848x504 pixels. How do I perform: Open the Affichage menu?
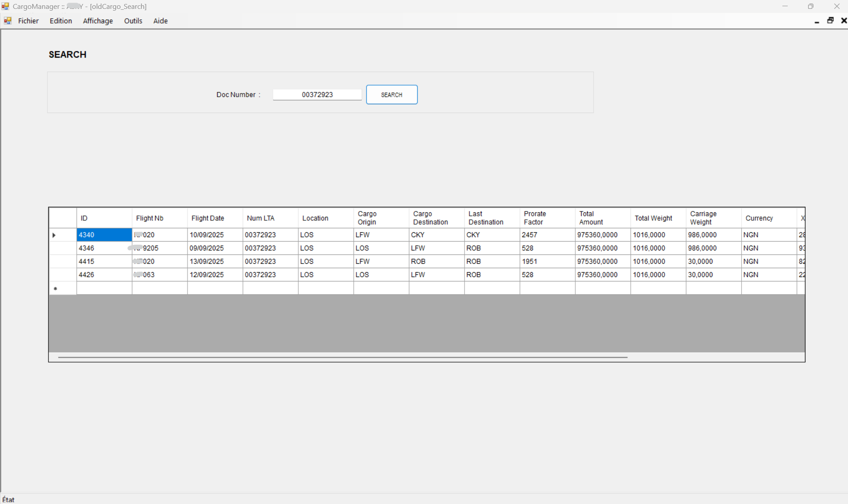pos(98,21)
